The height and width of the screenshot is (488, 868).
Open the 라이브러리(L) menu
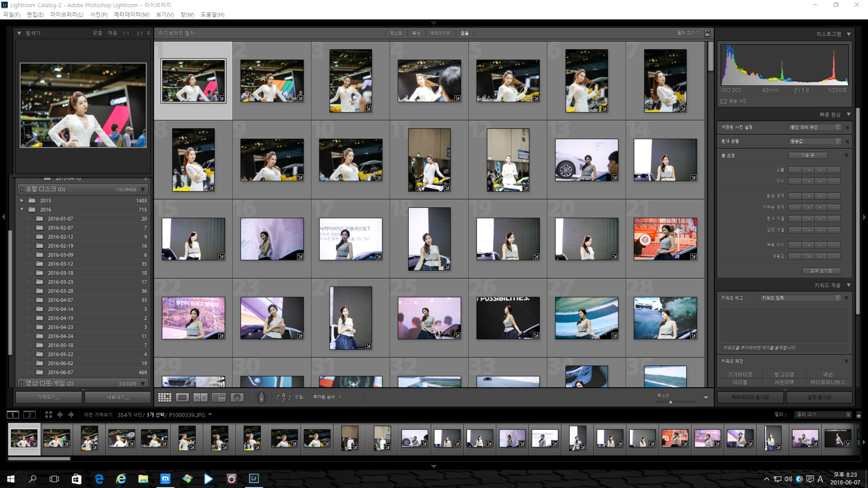pos(66,14)
